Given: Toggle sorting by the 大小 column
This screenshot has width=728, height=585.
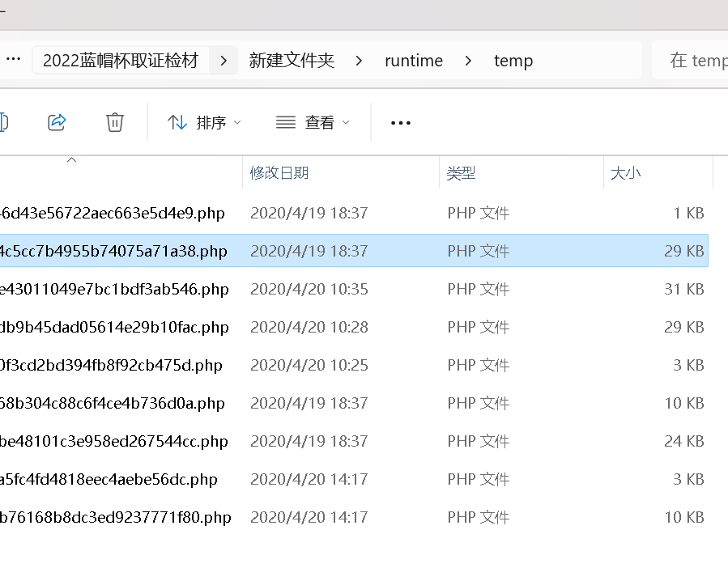Looking at the screenshot, I should click(x=626, y=172).
